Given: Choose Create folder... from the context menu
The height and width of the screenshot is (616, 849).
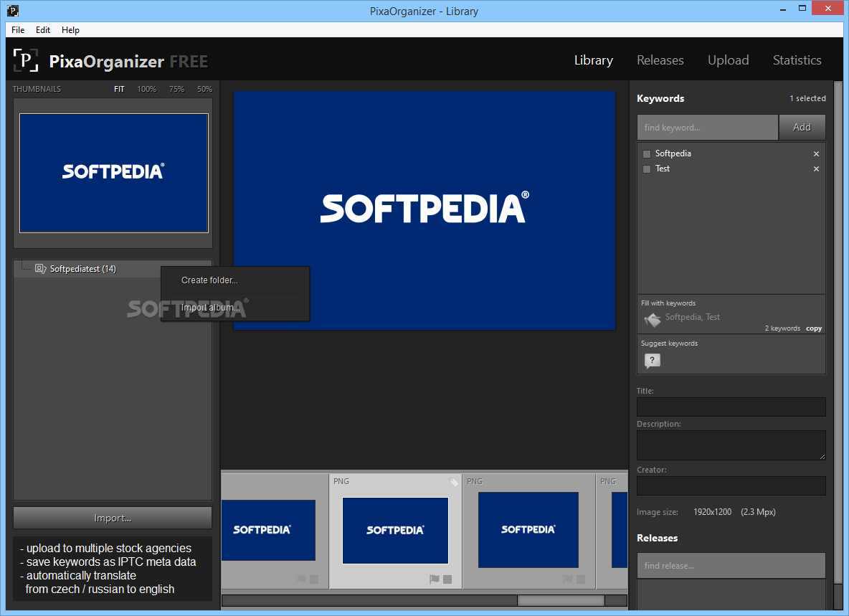Looking at the screenshot, I should point(235,280).
